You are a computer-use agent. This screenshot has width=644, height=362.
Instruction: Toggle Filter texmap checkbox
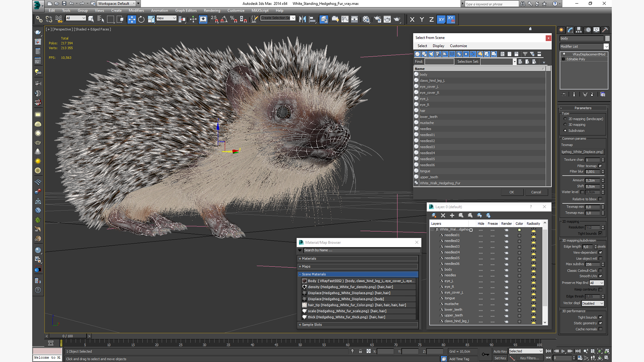coord(600,166)
